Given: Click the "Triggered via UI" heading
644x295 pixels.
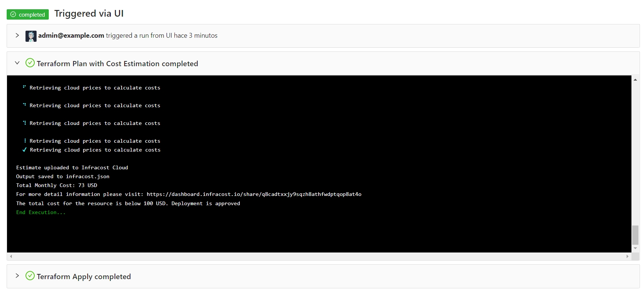Looking at the screenshot, I should pos(89,14).
